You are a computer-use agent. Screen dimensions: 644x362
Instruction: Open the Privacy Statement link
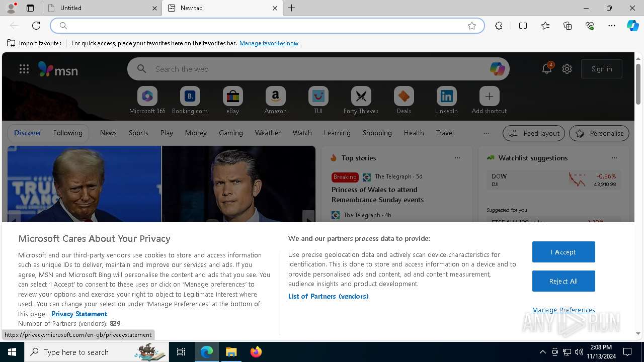79,314
